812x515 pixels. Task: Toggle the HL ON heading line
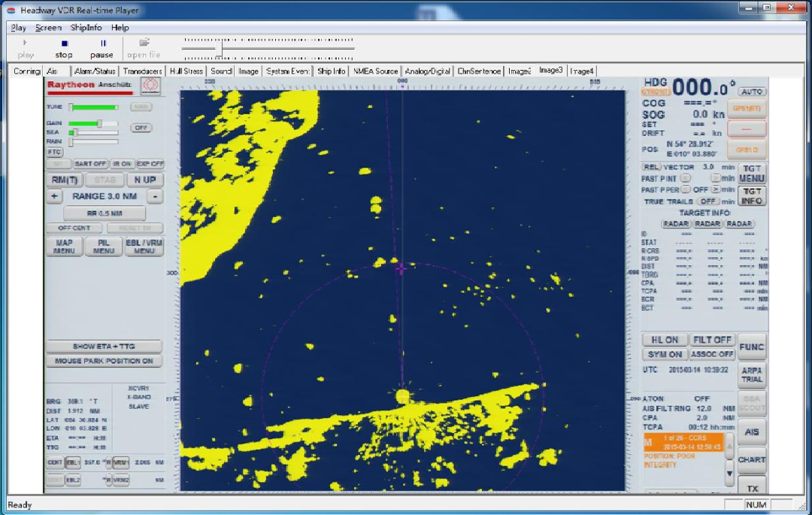point(664,340)
